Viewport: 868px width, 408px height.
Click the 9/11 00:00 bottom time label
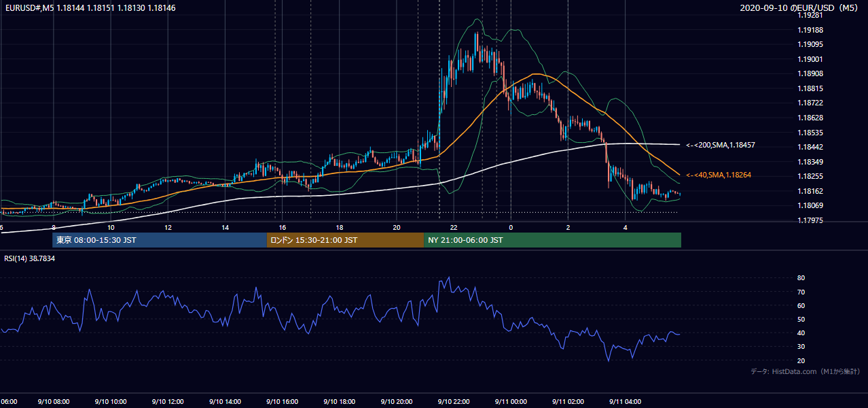pos(510,402)
